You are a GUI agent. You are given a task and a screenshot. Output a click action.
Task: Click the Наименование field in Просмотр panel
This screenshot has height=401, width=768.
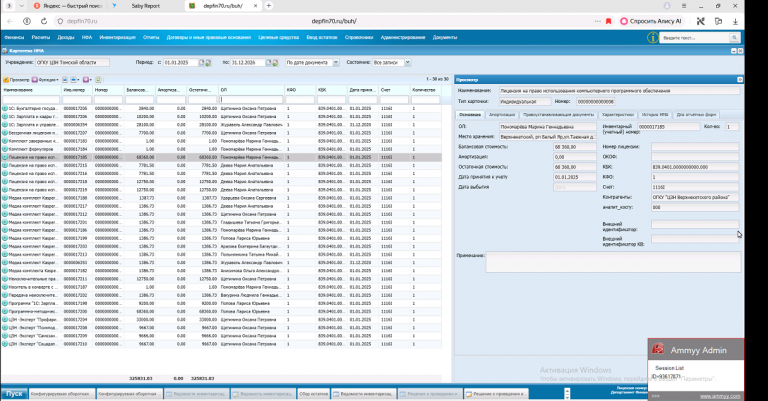(619, 91)
